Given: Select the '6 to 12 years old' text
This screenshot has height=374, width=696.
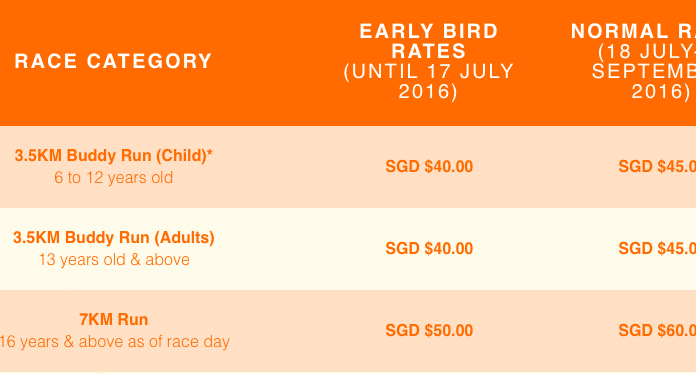Looking at the screenshot, I should 114,178.
